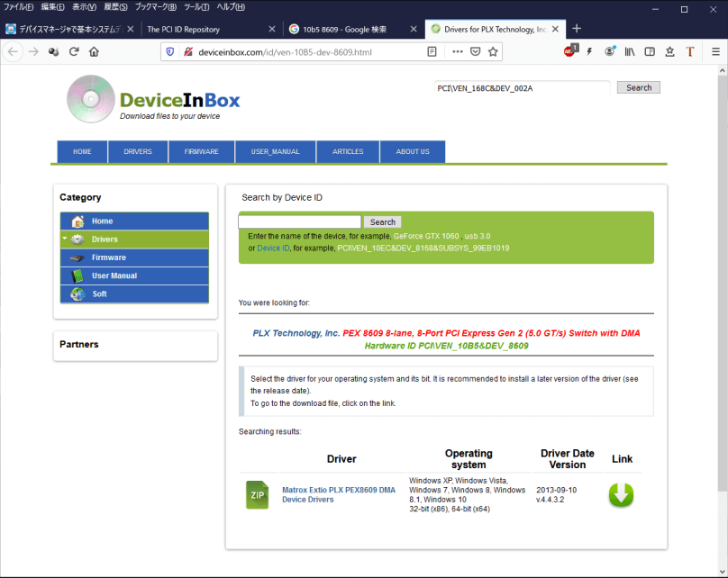Viewport: 728px width, 578px height.
Task: Select Firmware in the Category sidebar
Action: click(x=134, y=257)
